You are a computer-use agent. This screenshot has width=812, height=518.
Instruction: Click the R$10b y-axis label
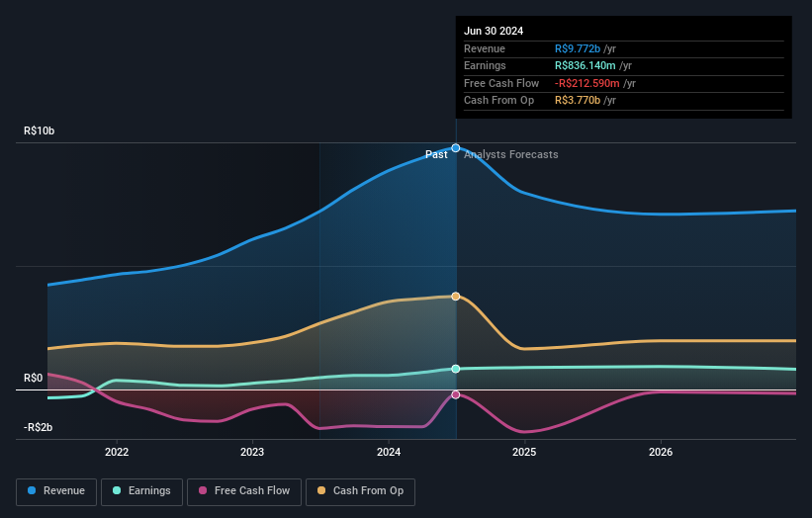39,130
